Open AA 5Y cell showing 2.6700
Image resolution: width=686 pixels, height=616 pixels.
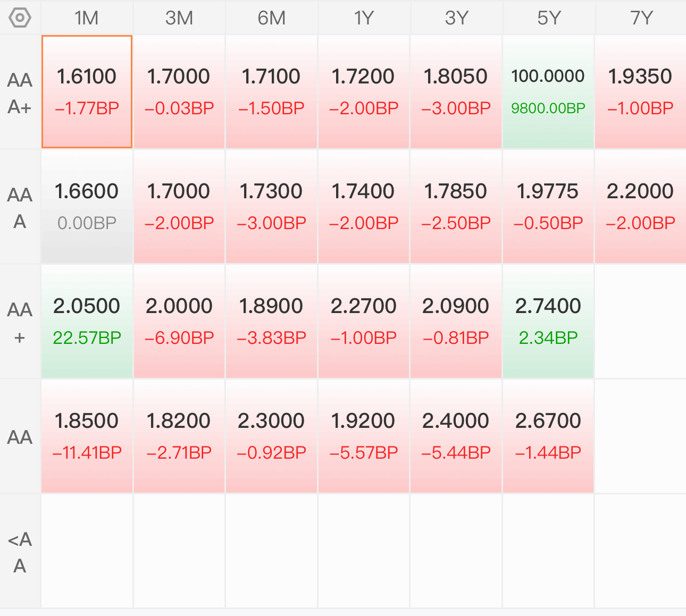pyautogui.click(x=548, y=436)
